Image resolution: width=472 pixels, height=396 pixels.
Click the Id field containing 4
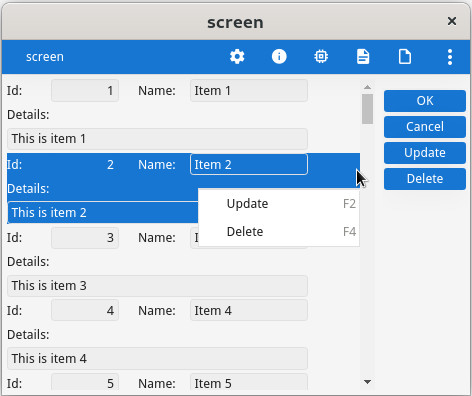click(85, 311)
